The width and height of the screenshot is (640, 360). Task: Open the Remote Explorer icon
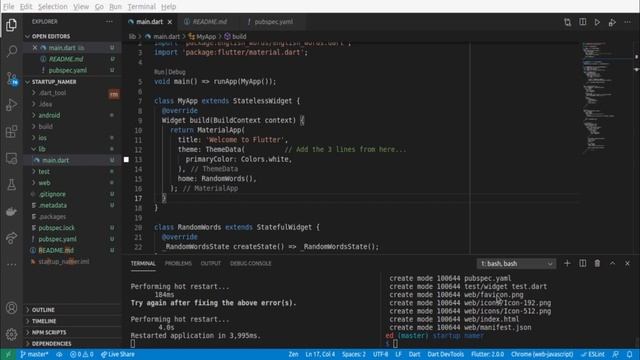click(11, 158)
